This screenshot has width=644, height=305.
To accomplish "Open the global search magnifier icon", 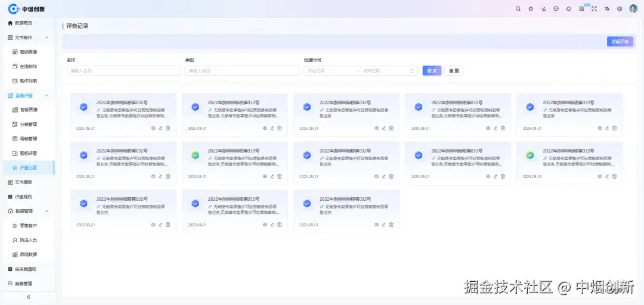I will coord(518,8).
